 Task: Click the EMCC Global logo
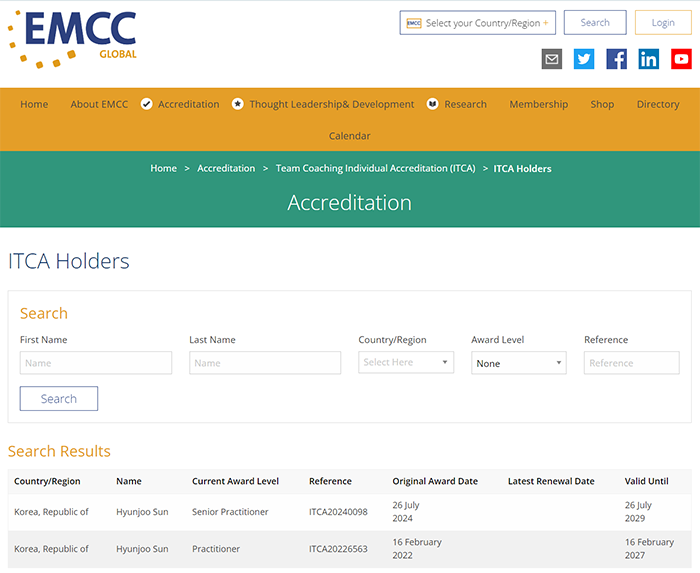72,39
